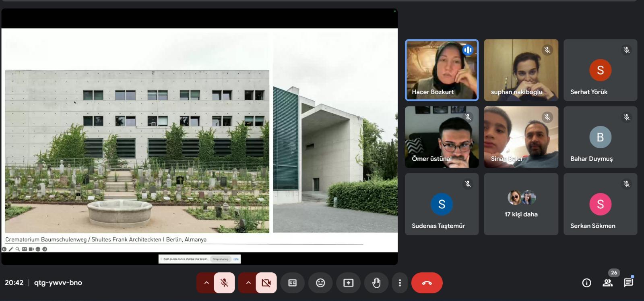Click meeting code qtg-ywvv-bno
The image size is (644, 301).
(58, 283)
